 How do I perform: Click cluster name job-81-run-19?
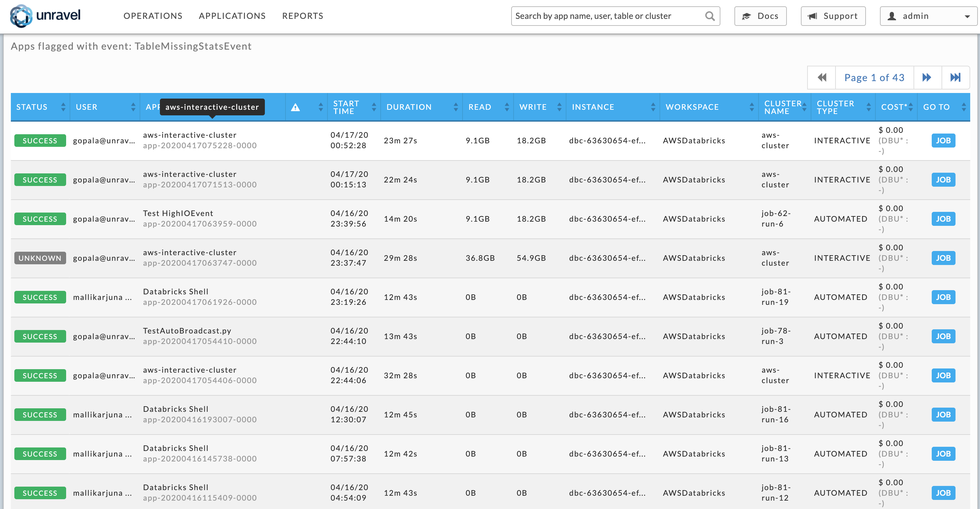coord(776,297)
